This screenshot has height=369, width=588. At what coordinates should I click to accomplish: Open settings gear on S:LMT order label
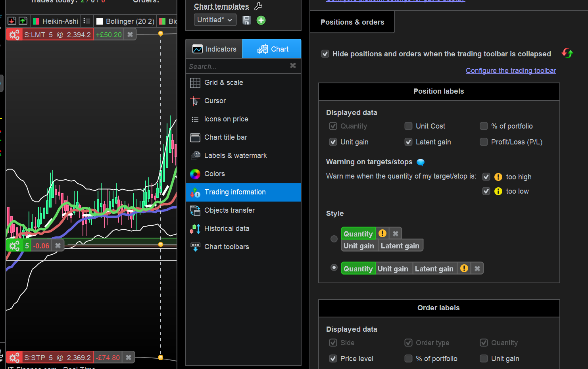[x=14, y=35]
